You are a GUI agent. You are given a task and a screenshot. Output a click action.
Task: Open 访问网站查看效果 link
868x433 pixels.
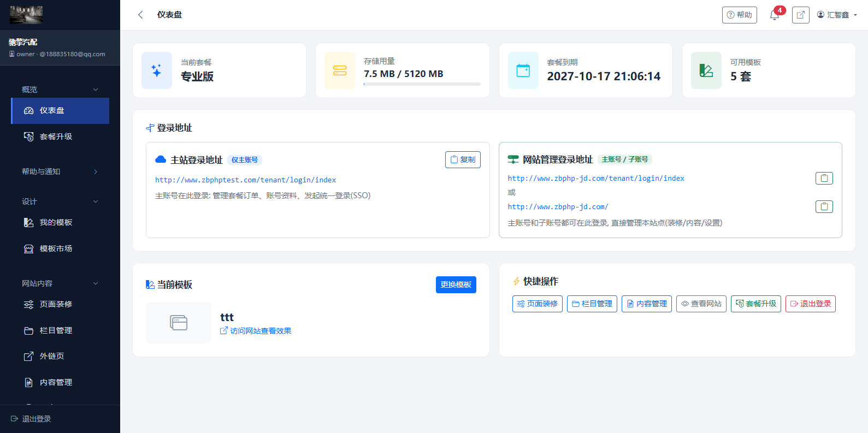pyautogui.click(x=256, y=331)
